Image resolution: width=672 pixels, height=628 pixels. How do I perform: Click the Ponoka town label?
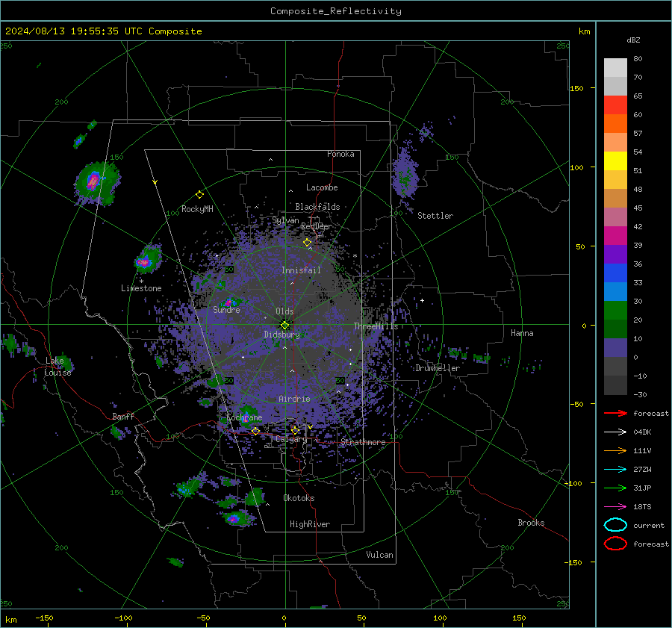[x=340, y=154]
